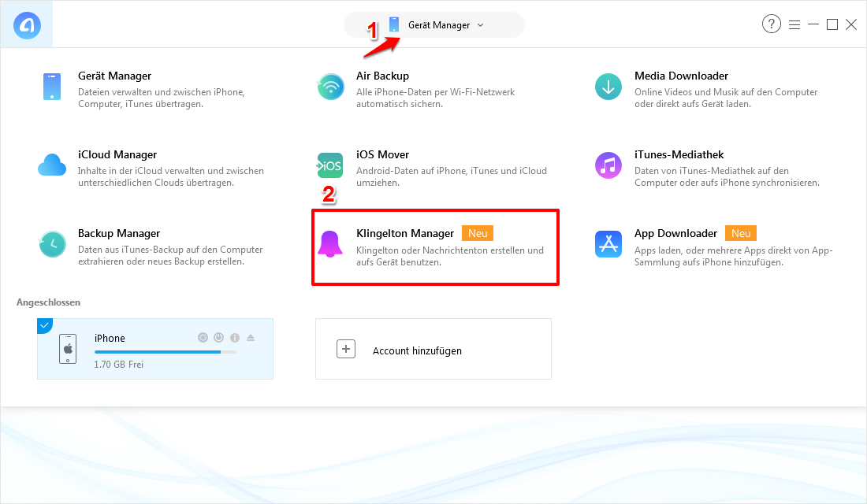
Task: Click the iPhone storage usage bar
Action: tap(166, 351)
